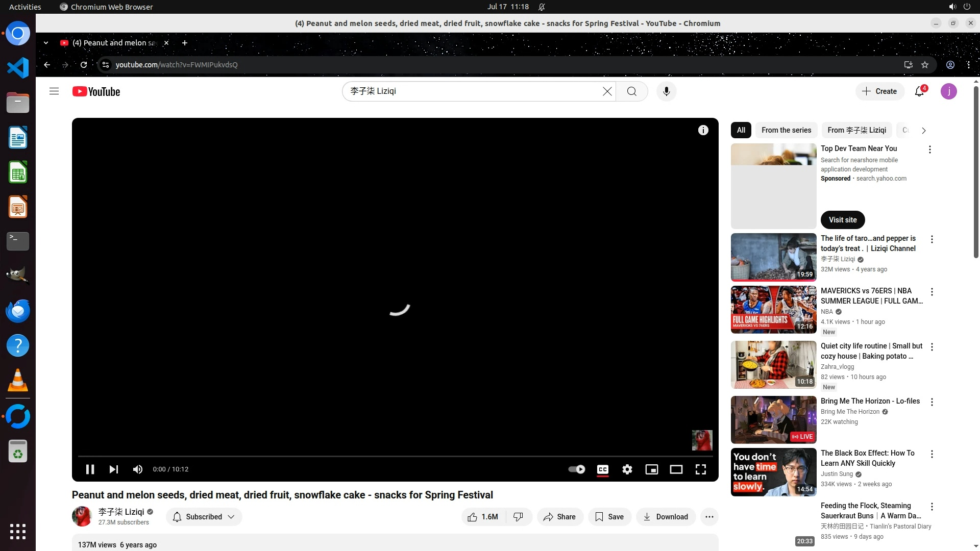Click the Visit site button
Image resolution: width=980 pixels, height=551 pixels.
(x=843, y=220)
